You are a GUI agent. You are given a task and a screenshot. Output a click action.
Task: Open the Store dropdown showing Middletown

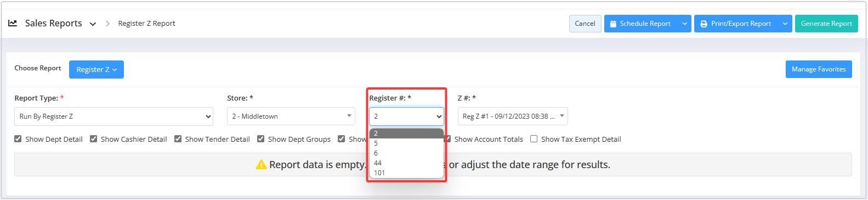point(291,116)
